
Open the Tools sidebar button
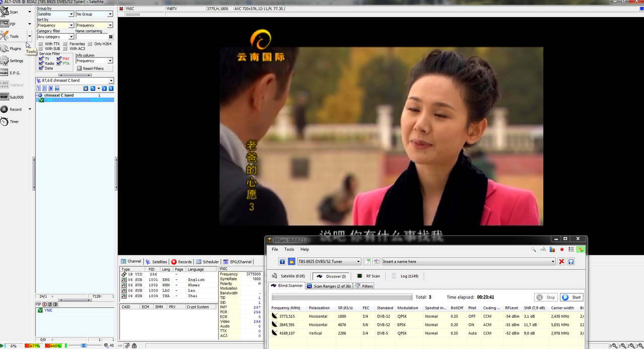click(13, 36)
